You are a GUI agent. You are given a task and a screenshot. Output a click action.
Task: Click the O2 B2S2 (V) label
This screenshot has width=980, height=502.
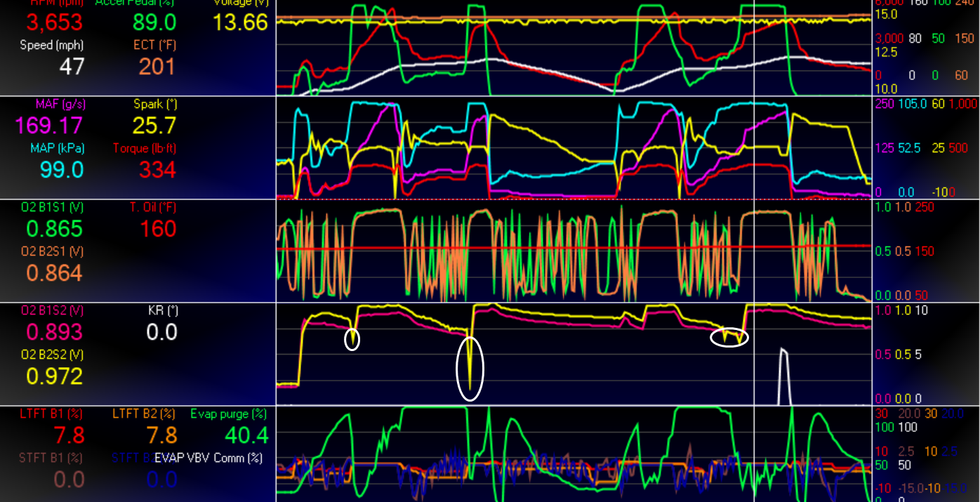click(53, 354)
